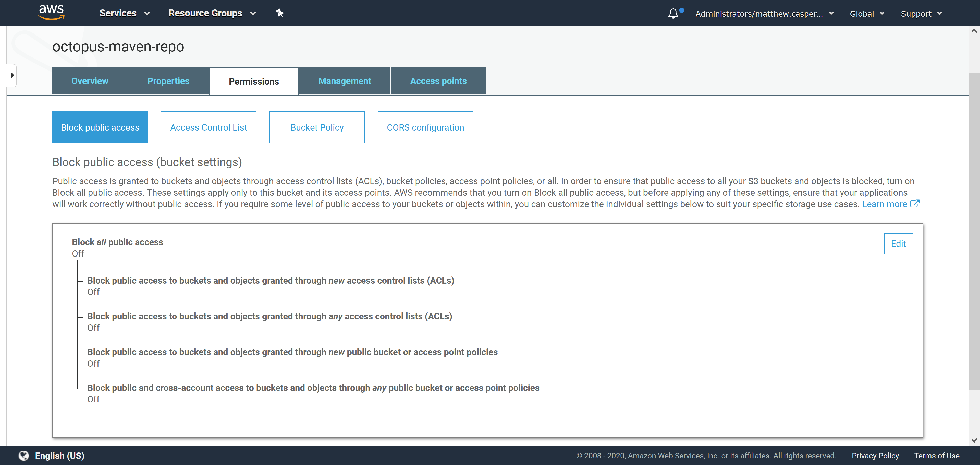
Task: Click the AWS logo home icon
Action: point(51,12)
